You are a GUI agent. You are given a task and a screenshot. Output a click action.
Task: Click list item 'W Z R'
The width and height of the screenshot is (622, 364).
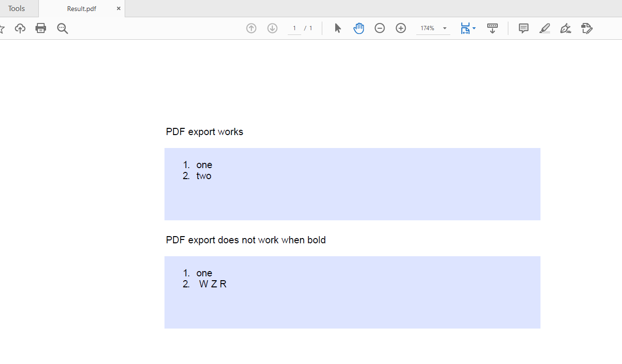click(x=213, y=284)
